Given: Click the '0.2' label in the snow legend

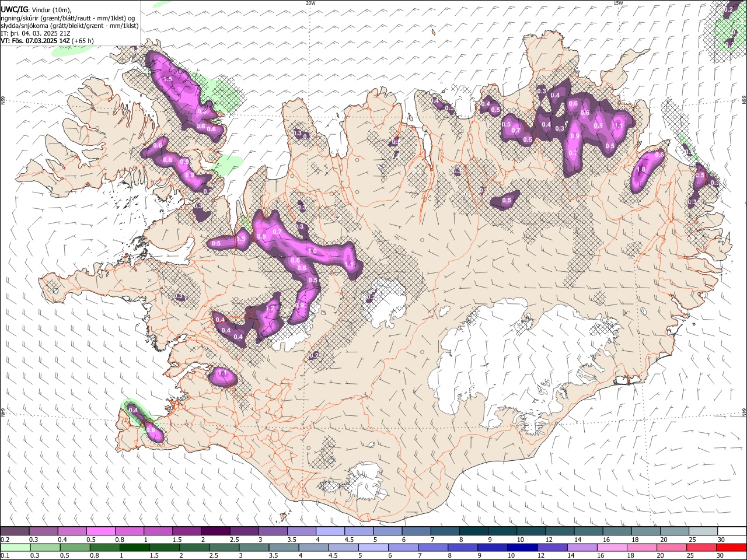Looking at the screenshot, I should (5, 540).
